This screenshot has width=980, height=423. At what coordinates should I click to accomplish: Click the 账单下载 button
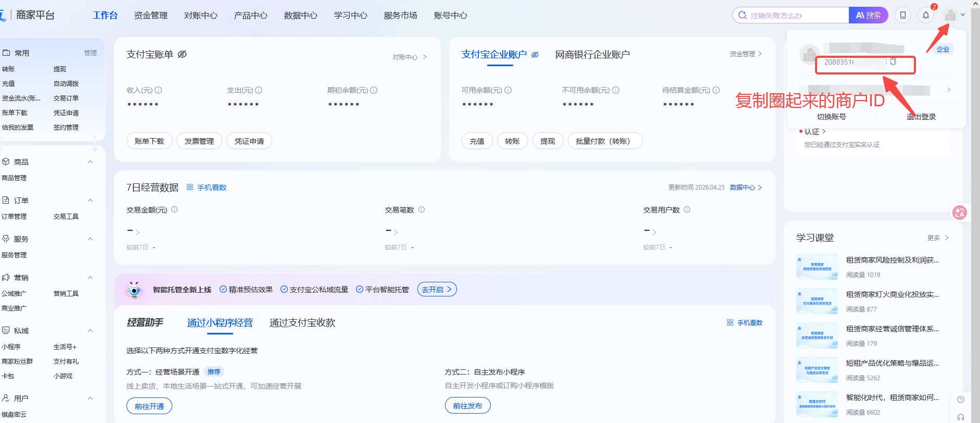149,141
